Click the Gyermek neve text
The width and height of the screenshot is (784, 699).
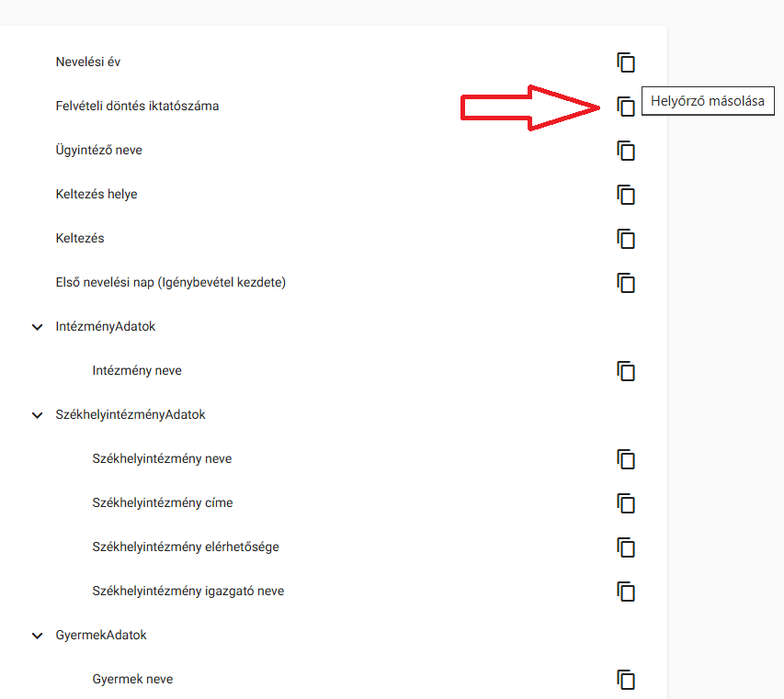(132, 679)
